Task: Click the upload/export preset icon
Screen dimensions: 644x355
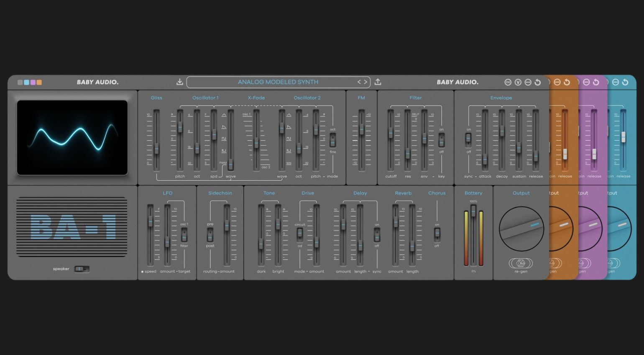Action: click(378, 82)
